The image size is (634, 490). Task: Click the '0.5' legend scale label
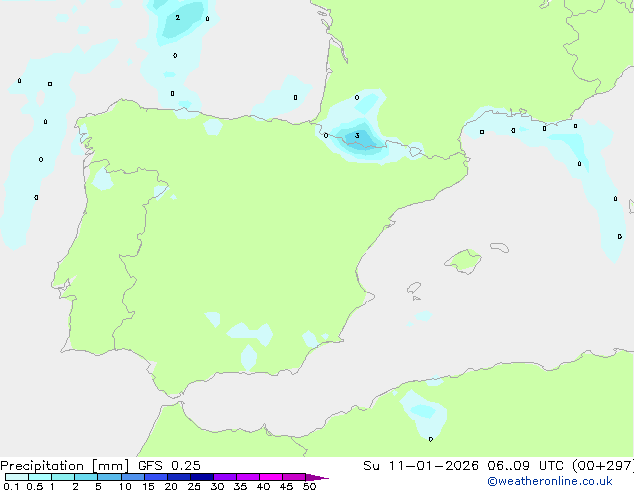34,486
